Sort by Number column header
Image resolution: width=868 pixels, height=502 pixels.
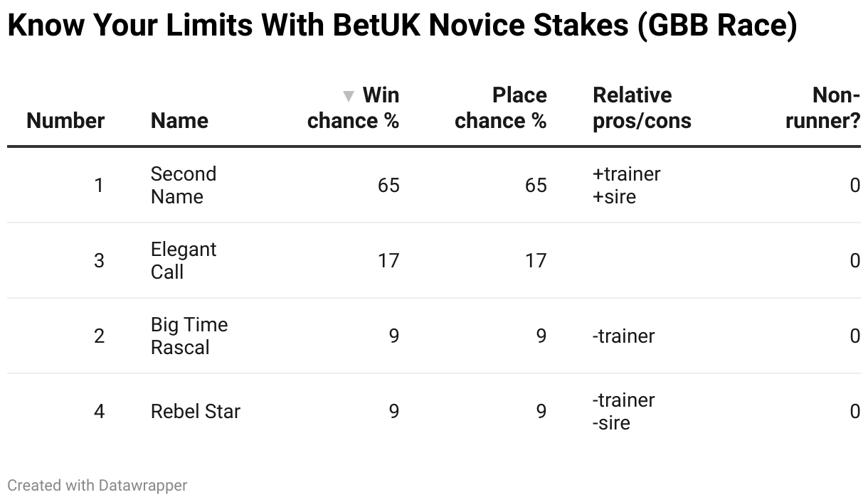[65, 120]
